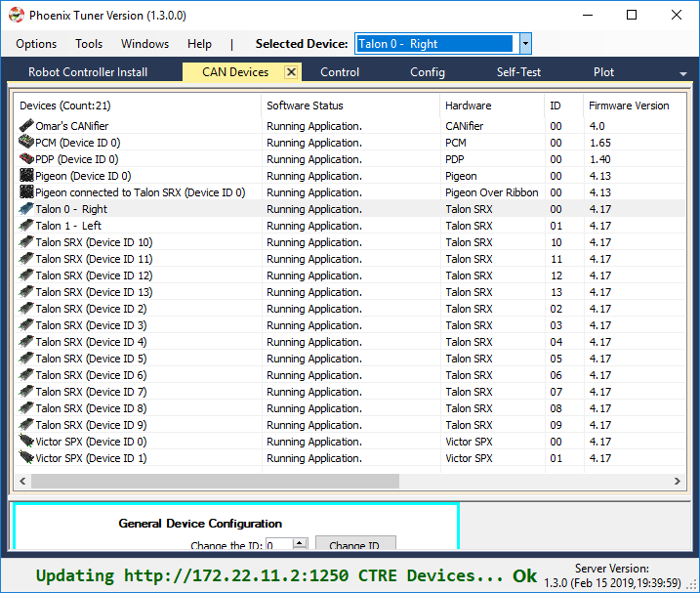The width and height of the screenshot is (700, 593).
Task: Click the Talon 1 - Left device icon
Action: point(26,226)
